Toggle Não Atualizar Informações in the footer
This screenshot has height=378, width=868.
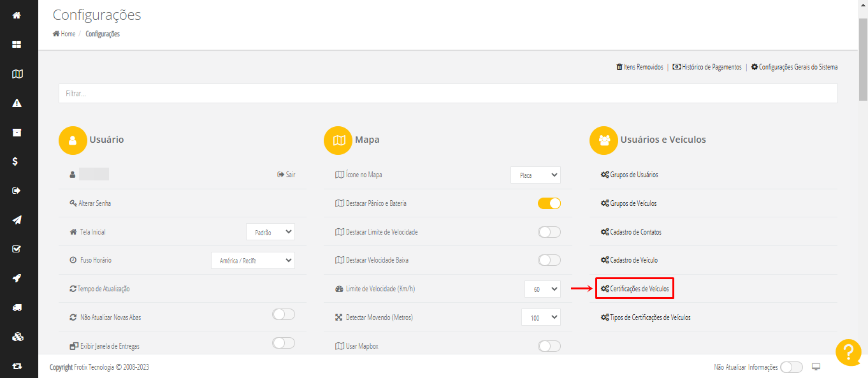click(792, 367)
